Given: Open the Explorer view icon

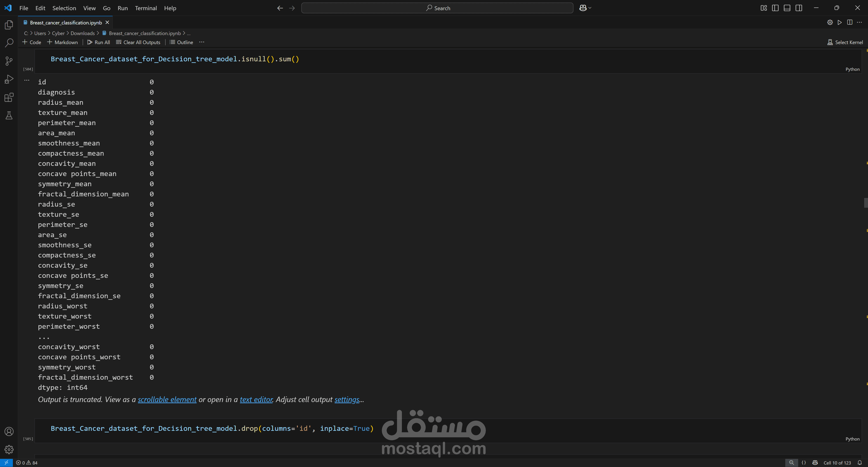Looking at the screenshot, I should (x=9, y=25).
